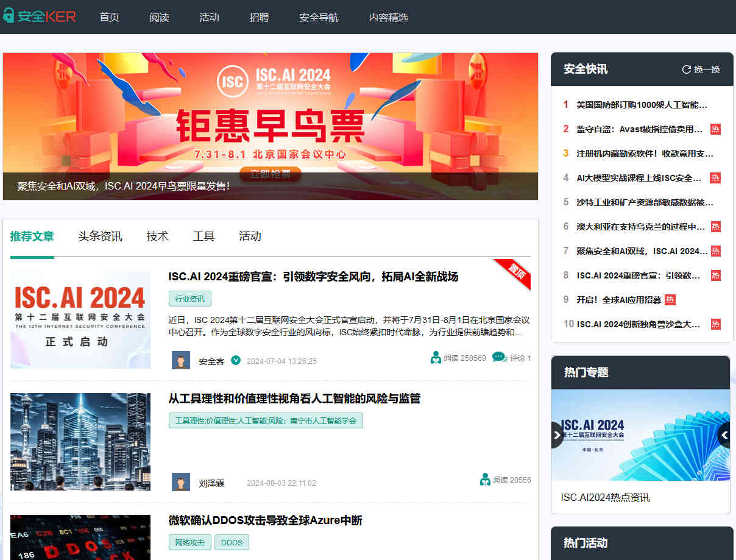736x560 pixels.
Task: Open the article 微软确认DDOS攻击导致全球Azure中断
Action: pyautogui.click(x=265, y=520)
